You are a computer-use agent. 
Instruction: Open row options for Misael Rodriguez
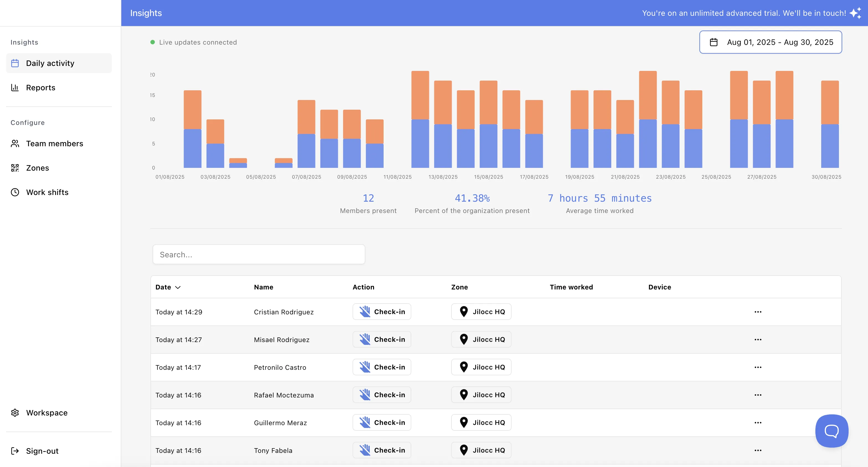[758, 339]
